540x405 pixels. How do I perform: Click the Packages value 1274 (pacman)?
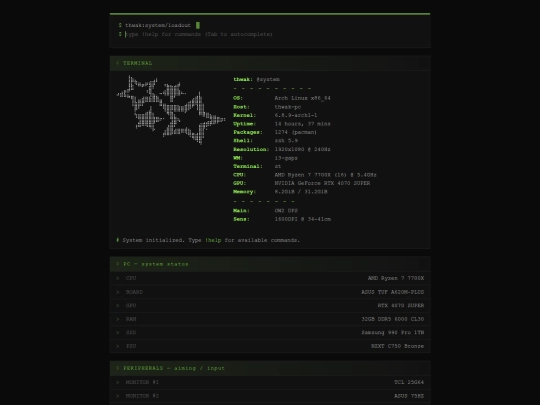click(295, 132)
